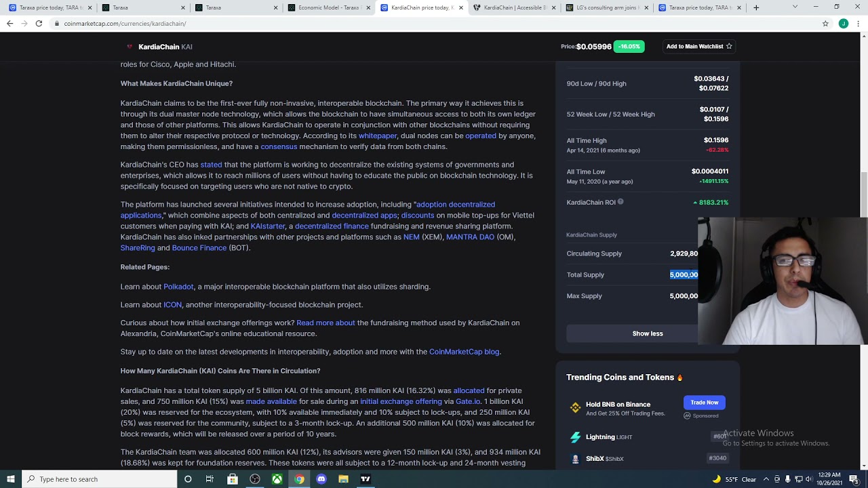868x488 pixels.
Task: Click Windows taskbar search box
Action: click(99, 479)
